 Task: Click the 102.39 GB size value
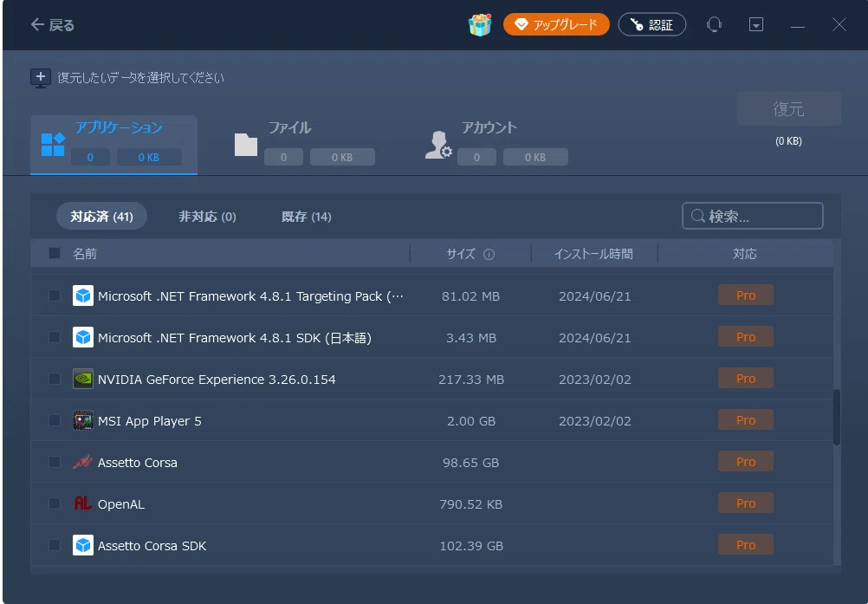tap(471, 547)
